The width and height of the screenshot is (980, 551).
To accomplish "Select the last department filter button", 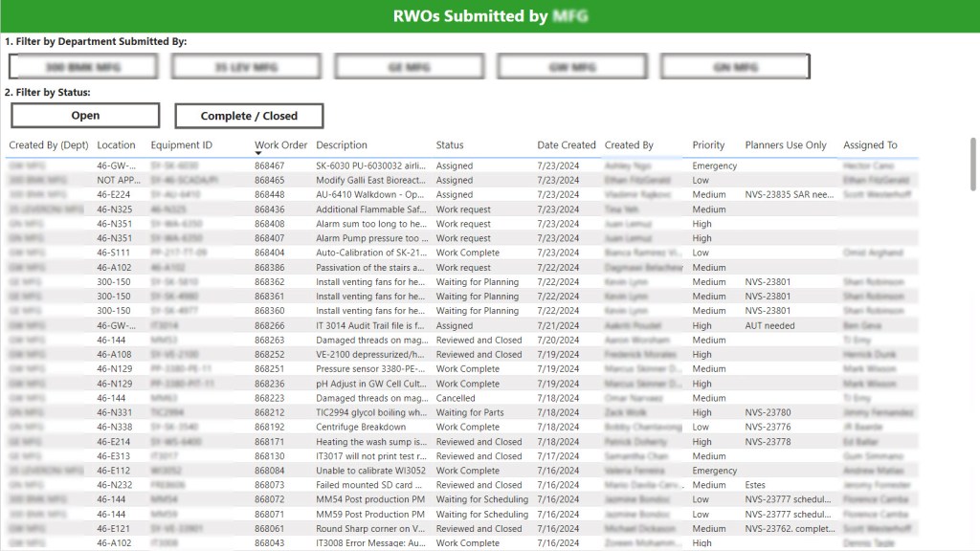I will (x=735, y=67).
